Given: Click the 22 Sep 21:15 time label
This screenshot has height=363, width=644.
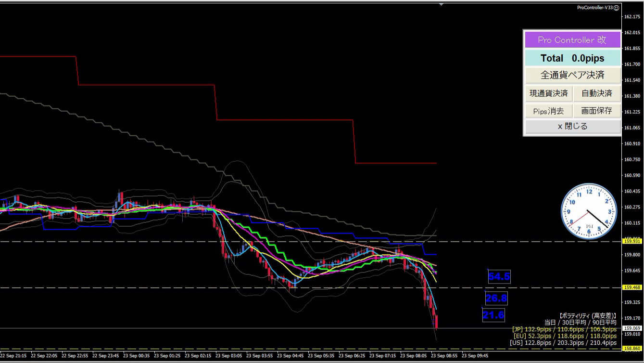Looking at the screenshot, I should tap(13, 356).
